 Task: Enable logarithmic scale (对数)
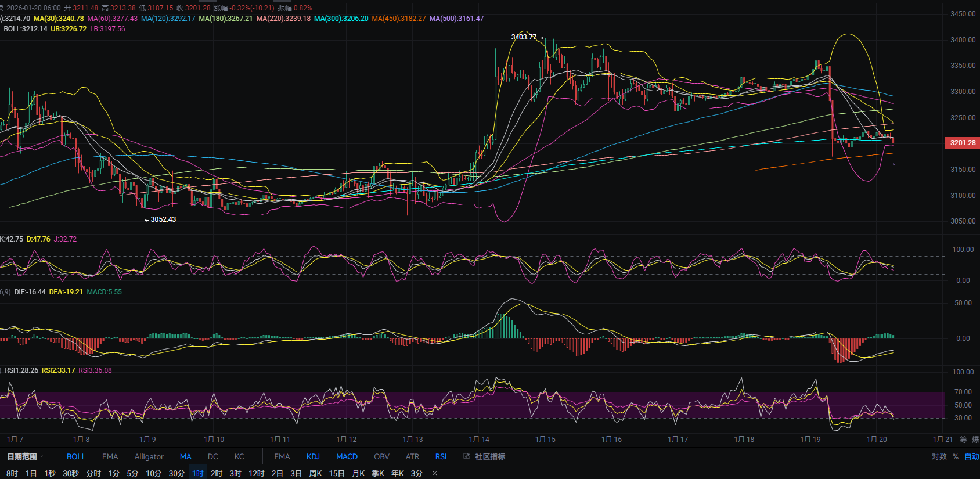939,456
